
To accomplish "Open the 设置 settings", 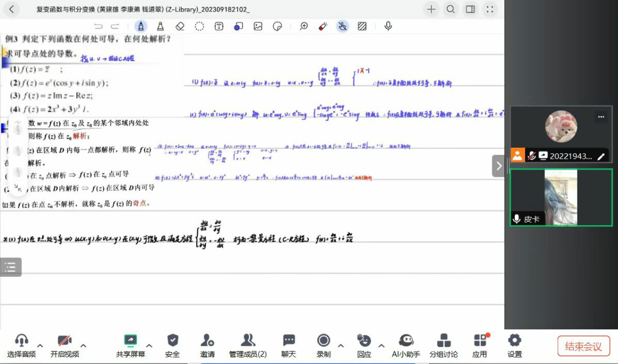I will coord(514,346).
